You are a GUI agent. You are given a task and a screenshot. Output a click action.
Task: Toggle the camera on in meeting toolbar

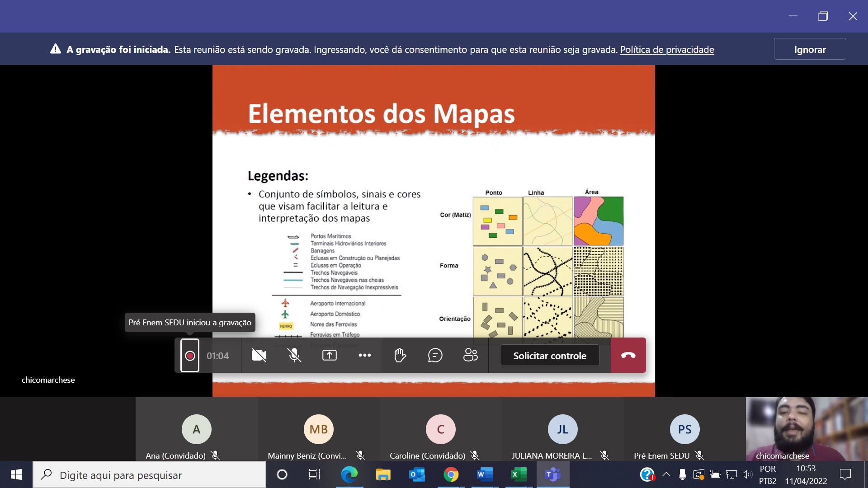pos(259,356)
